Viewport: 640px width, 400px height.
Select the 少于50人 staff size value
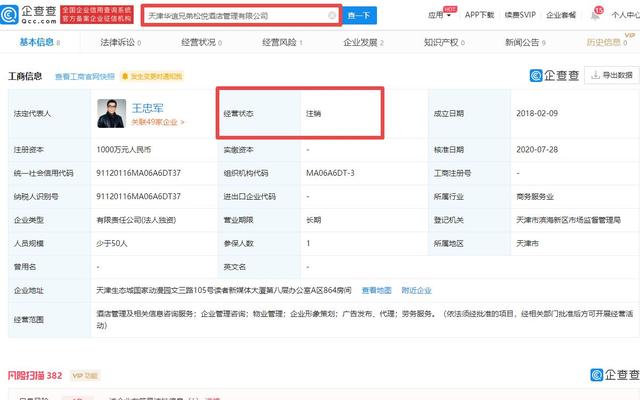111,243
